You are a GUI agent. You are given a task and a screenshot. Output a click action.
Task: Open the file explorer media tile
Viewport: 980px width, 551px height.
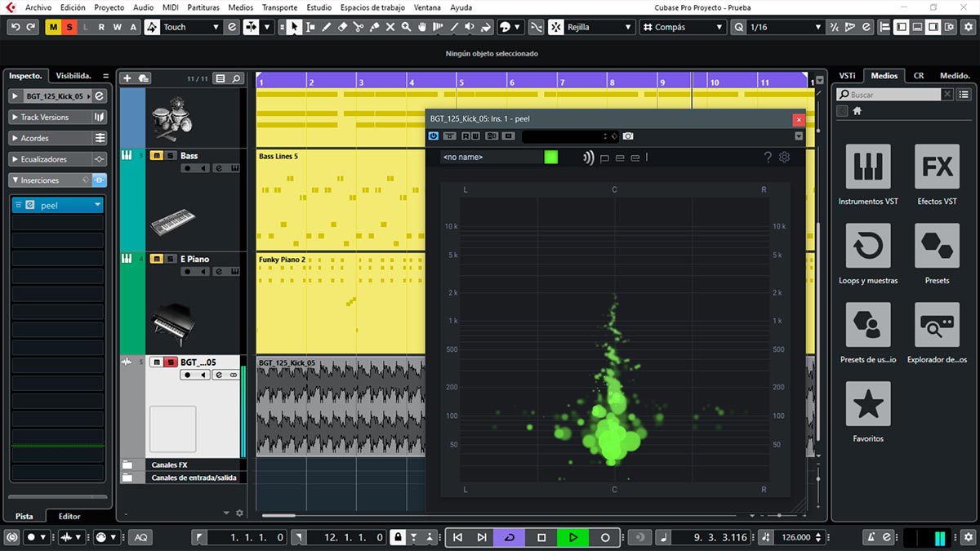[937, 325]
